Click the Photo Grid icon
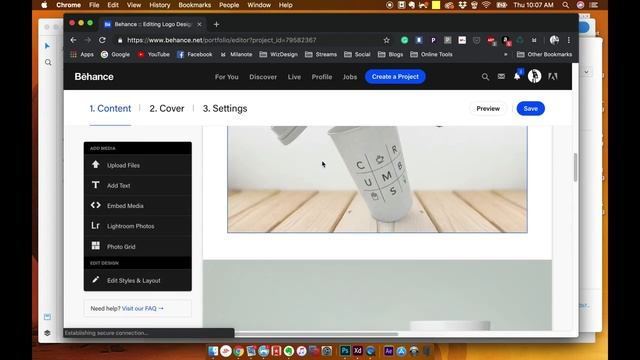 (96, 246)
